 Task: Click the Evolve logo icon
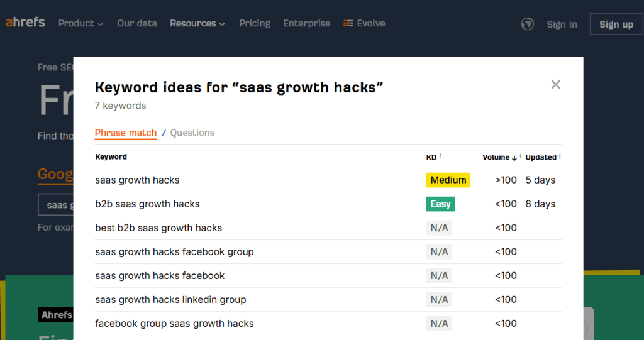click(x=348, y=23)
